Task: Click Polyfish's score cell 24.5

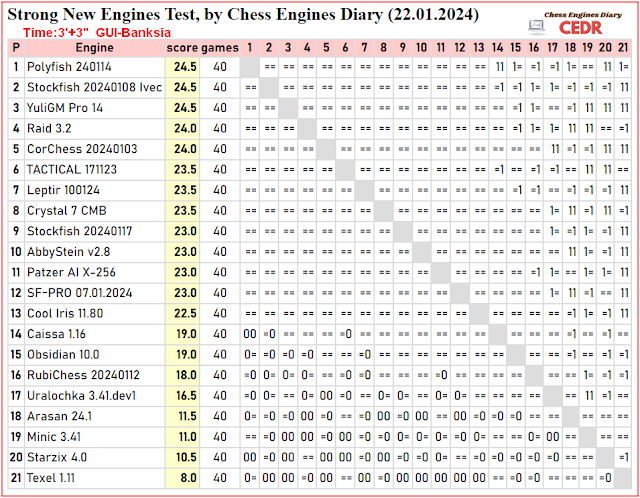Action: [182, 67]
